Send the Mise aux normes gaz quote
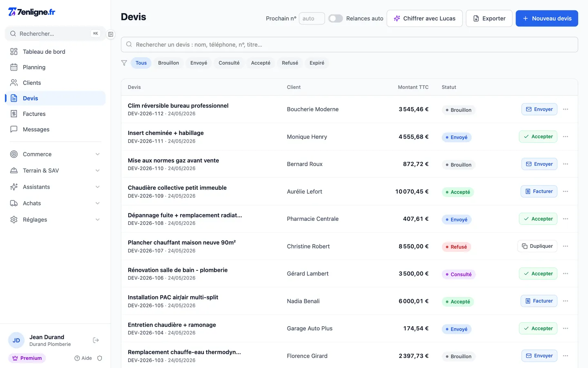 tap(539, 164)
